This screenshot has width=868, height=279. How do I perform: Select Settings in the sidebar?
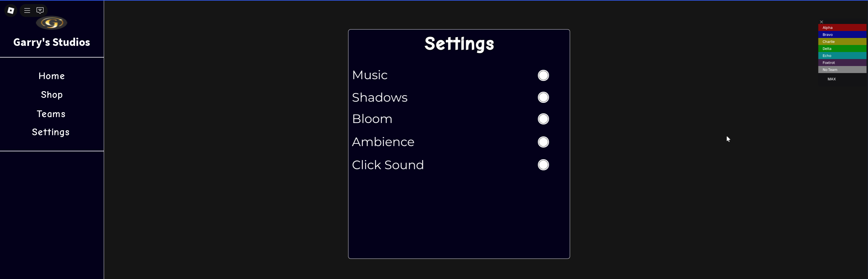(x=51, y=132)
